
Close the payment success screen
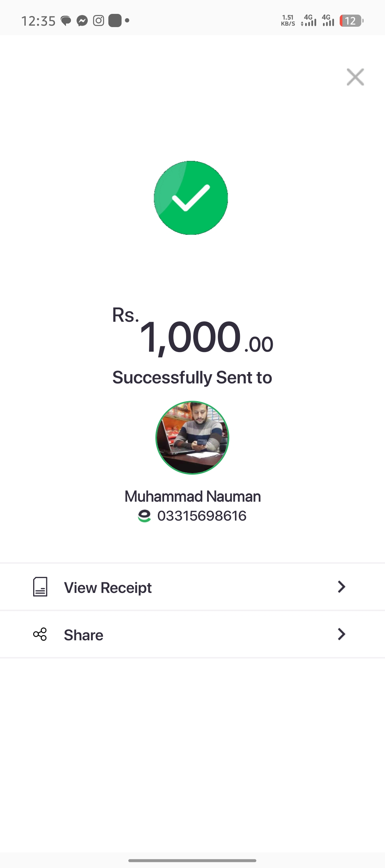coord(355,77)
